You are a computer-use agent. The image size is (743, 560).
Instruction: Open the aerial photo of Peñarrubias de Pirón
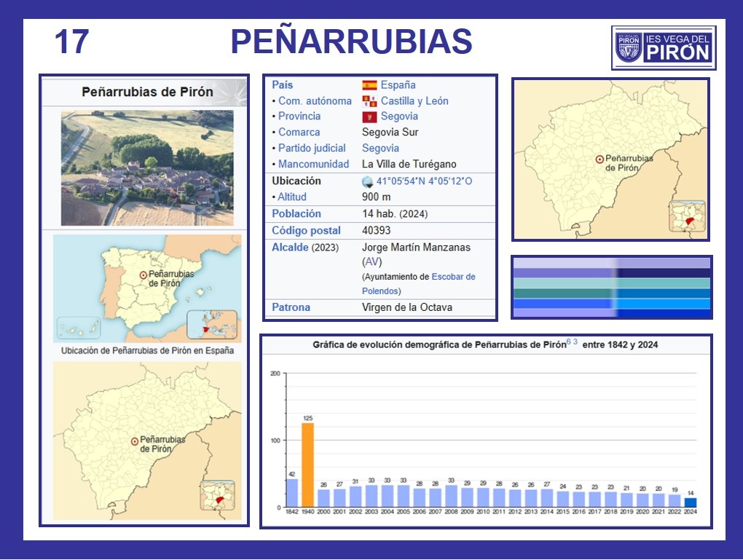click(147, 167)
